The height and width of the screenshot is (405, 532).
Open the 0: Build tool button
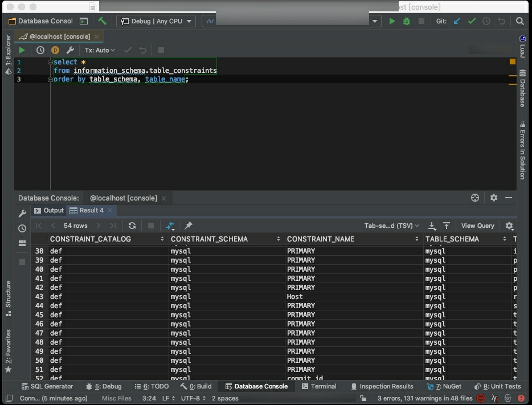pos(196,386)
